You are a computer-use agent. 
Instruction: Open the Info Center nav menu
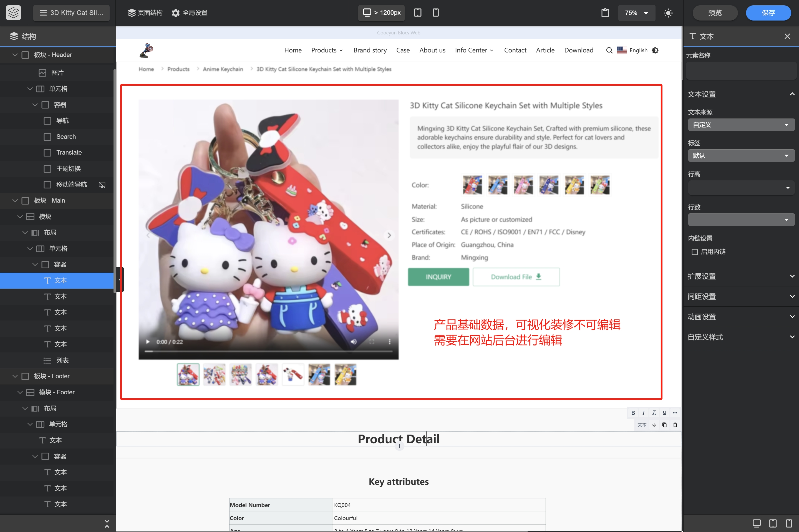coord(474,50)
